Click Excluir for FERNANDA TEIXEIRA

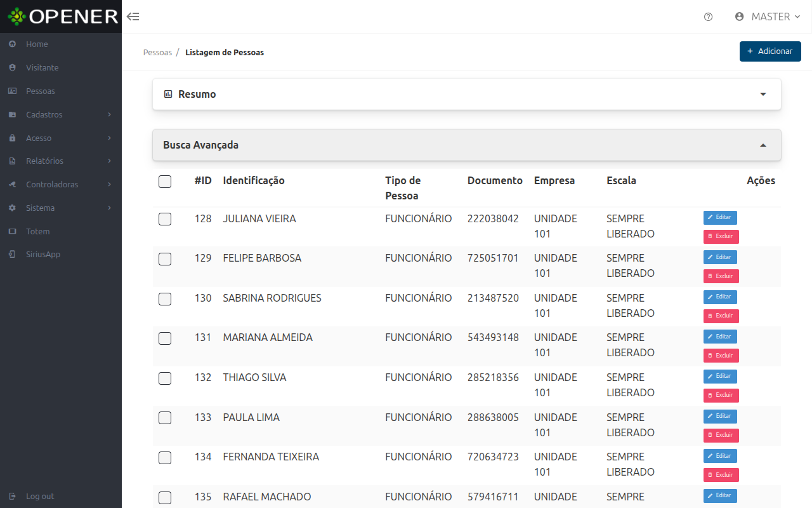tap(721, 475)
